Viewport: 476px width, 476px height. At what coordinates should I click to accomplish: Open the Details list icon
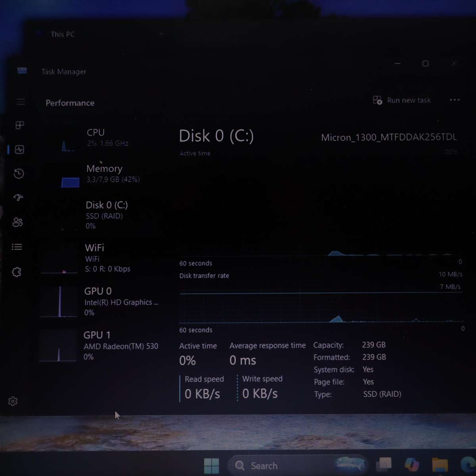pyautogui.click(x=17, y=247)
